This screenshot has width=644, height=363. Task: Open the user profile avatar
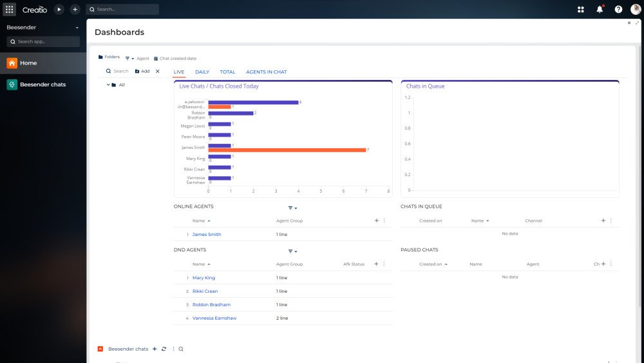(636, 9)
